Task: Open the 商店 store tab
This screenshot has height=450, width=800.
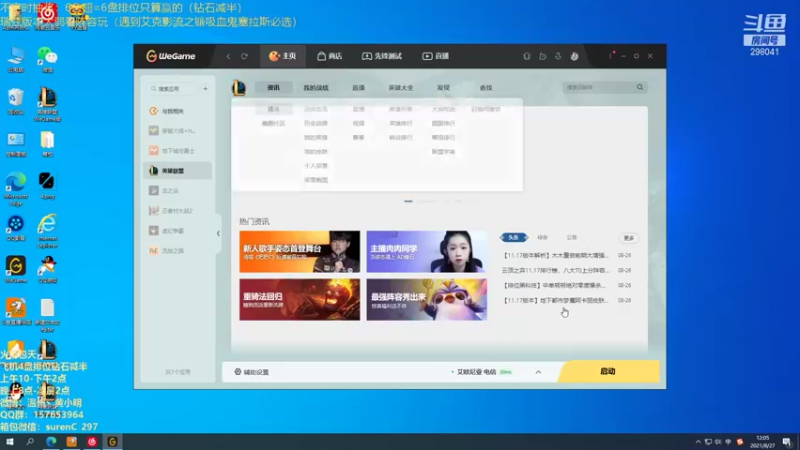Action: coord(330,56)
